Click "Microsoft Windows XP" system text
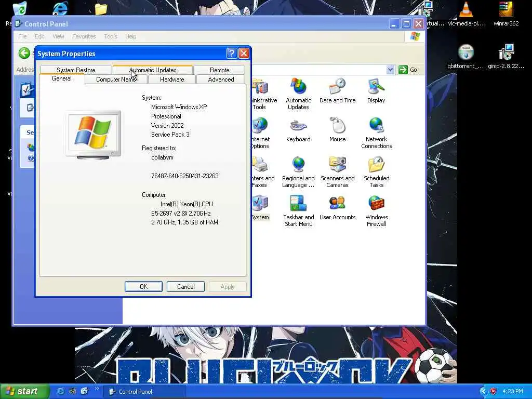Image resolution: width=532 pixels, height=399 pixels. tap(179, 107)
